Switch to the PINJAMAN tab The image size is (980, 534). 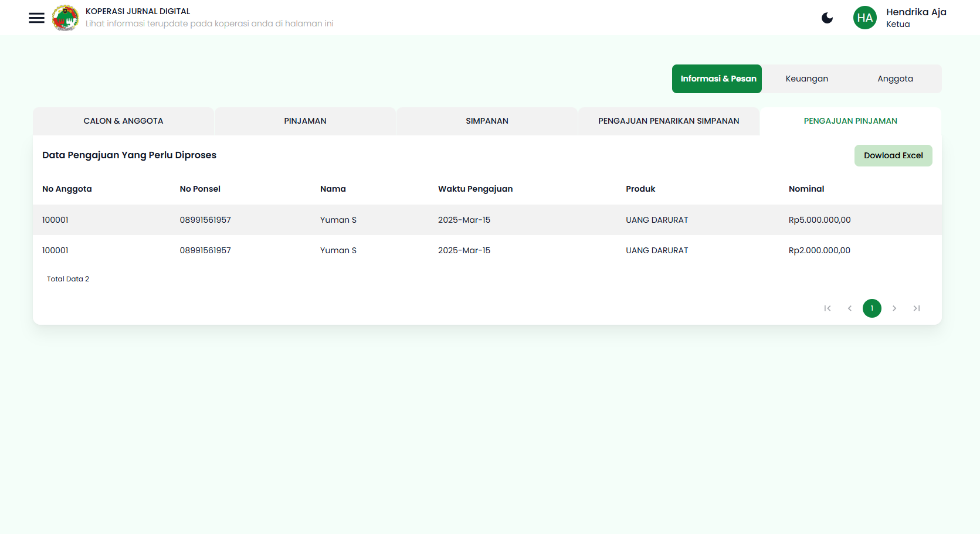pyautogui.click(x=305, y=121)
